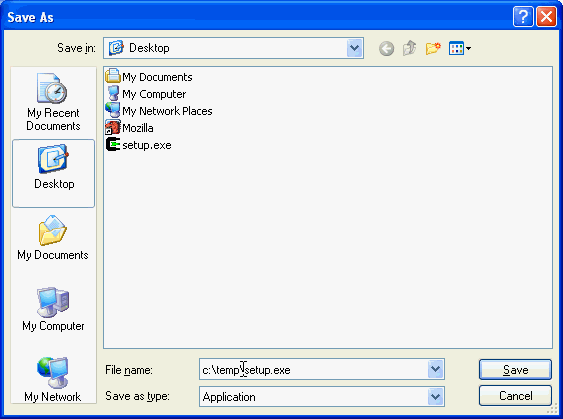Create a new folder
This screenshot has width=563, height=419.
(433, 48)
